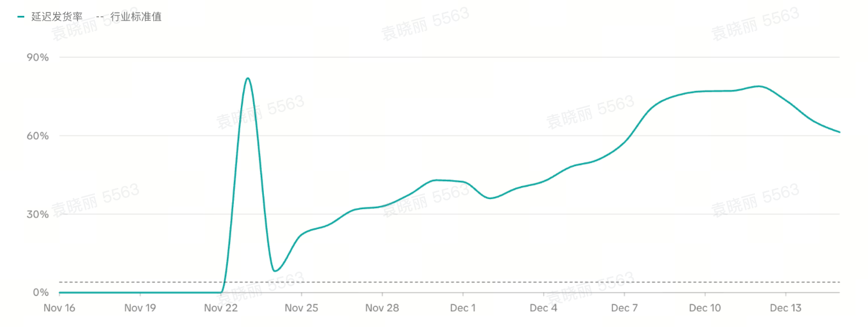Click the Dec 1 x-axis label
The height and width of the screenshot is (327, 868).
pos(463,308)
